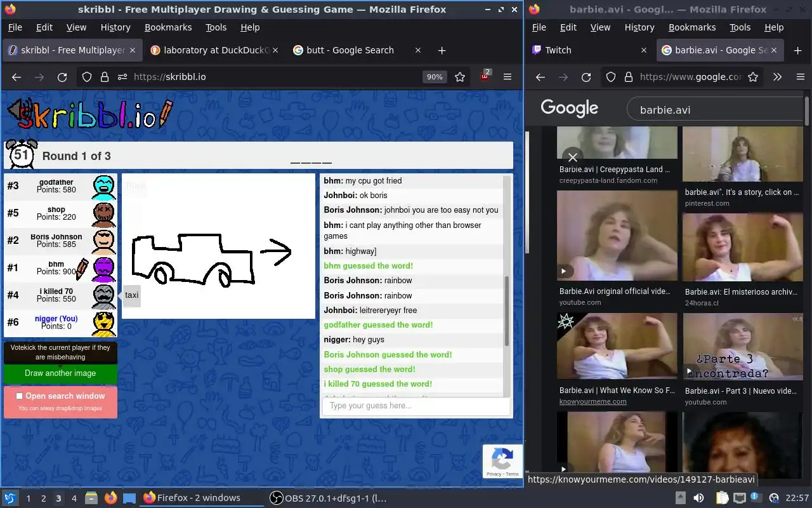Click Boris Johnson's avatar
This screenshot has width=812, height=508.
(x=104, y=241)
